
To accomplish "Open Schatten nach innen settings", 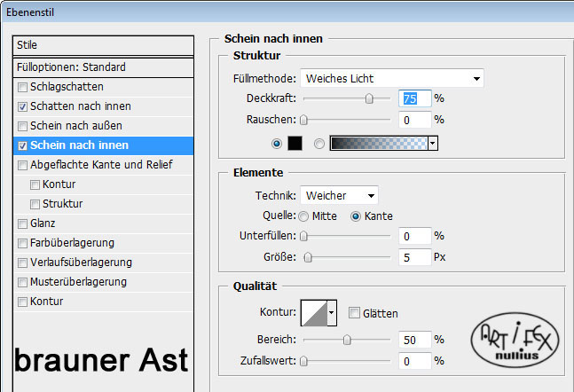I will (81, 106).
